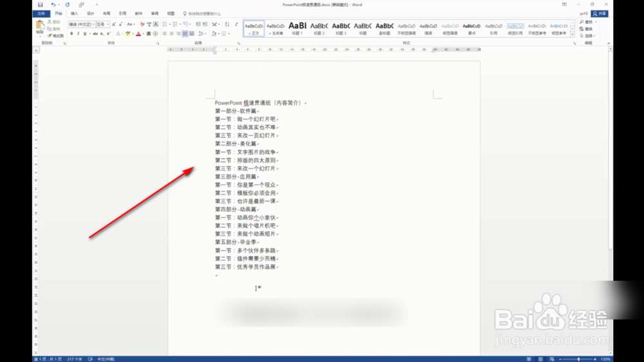Toggle Underline (U) formatting
644x362 pixels.
[x=84, y=33]
